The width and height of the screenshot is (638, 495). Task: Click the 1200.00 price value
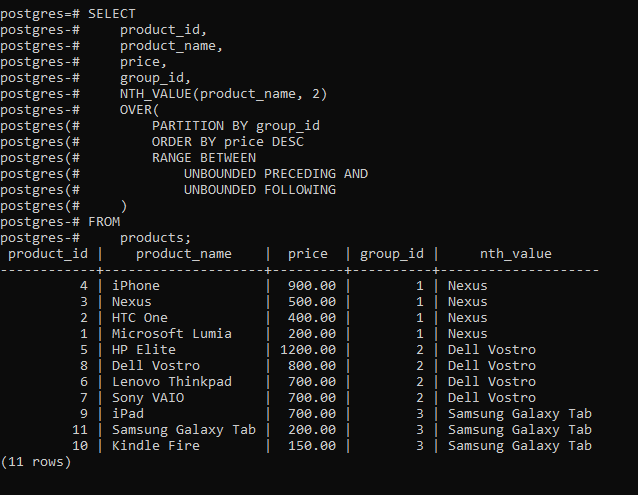click(308, 350)
